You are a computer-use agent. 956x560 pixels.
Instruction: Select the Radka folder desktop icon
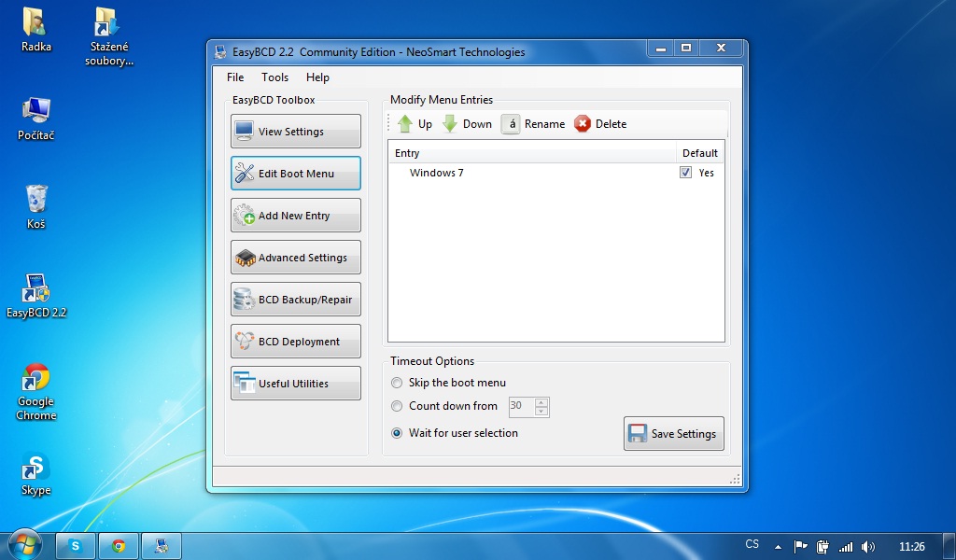pos(36,29)
